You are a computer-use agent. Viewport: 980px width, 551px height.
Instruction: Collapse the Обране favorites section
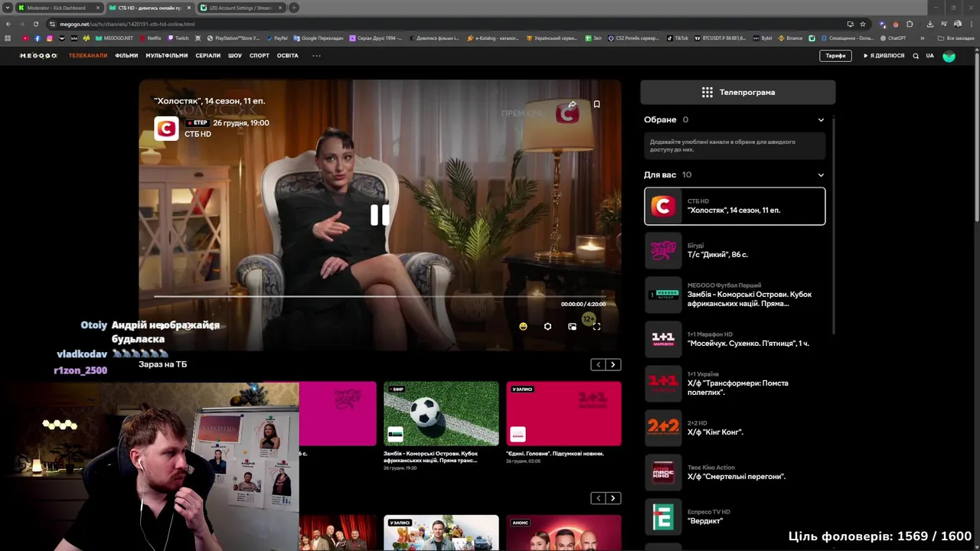point(821,120)
